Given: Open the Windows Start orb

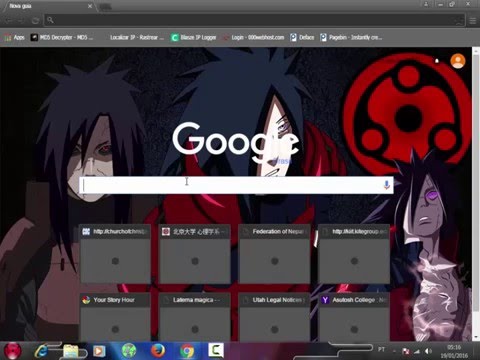Looking at the screenshot, I should [12, 351].
